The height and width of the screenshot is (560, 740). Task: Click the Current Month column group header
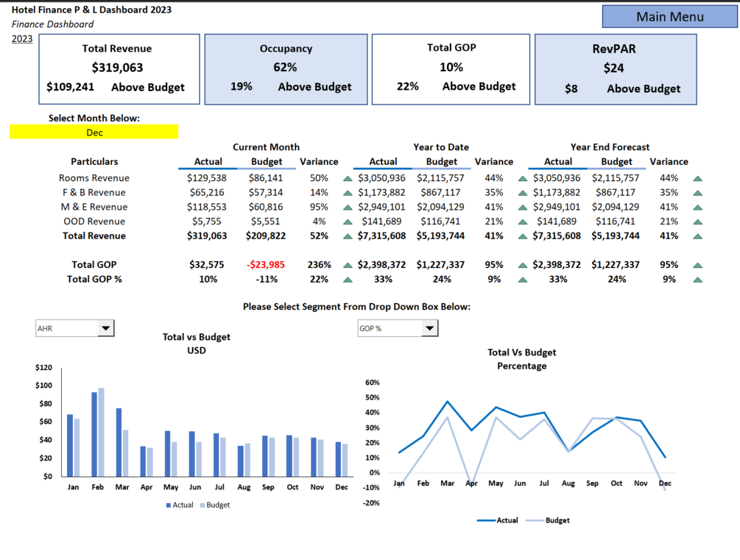(266, 146)
